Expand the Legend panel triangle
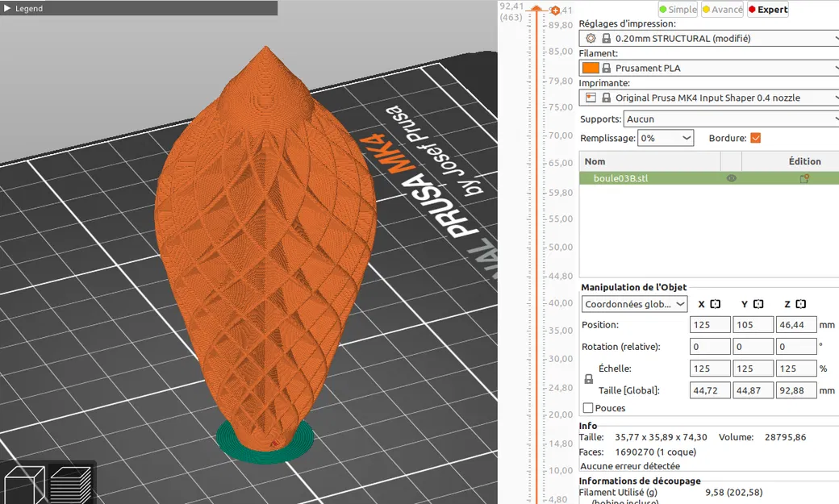 7,8
